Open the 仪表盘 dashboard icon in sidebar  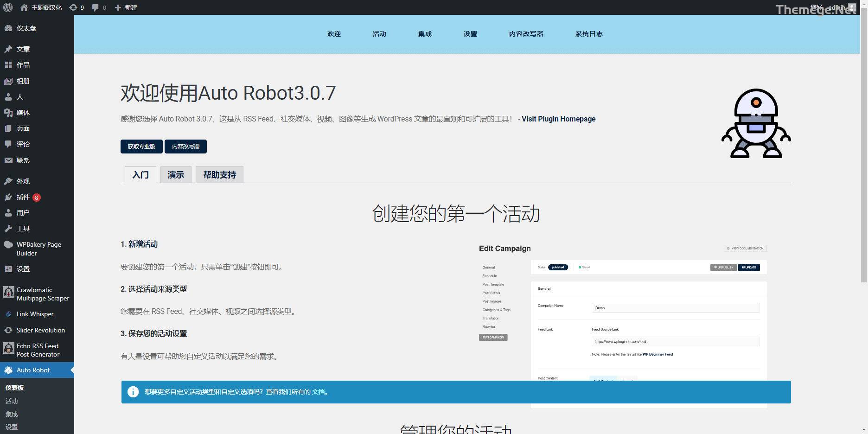pos(8,28)
